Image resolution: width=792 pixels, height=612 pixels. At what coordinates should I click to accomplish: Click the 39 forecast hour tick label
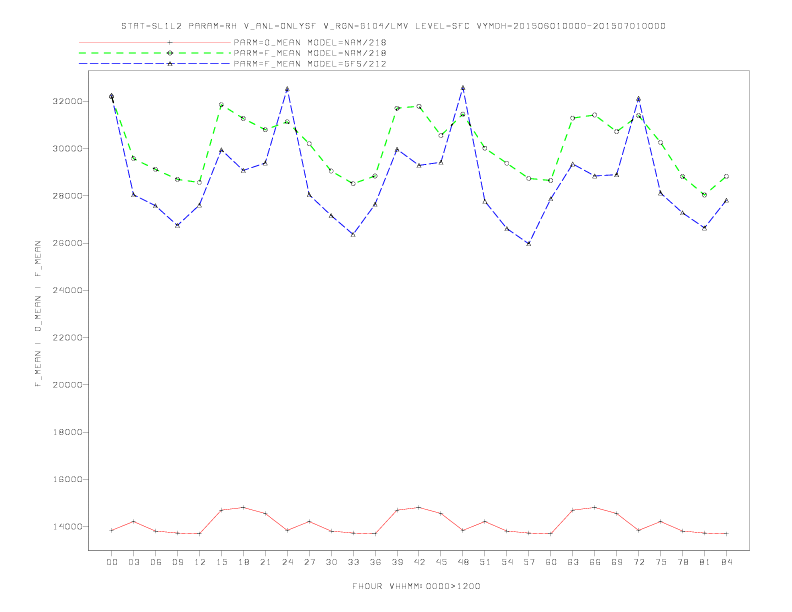click(x=397, y=562)
